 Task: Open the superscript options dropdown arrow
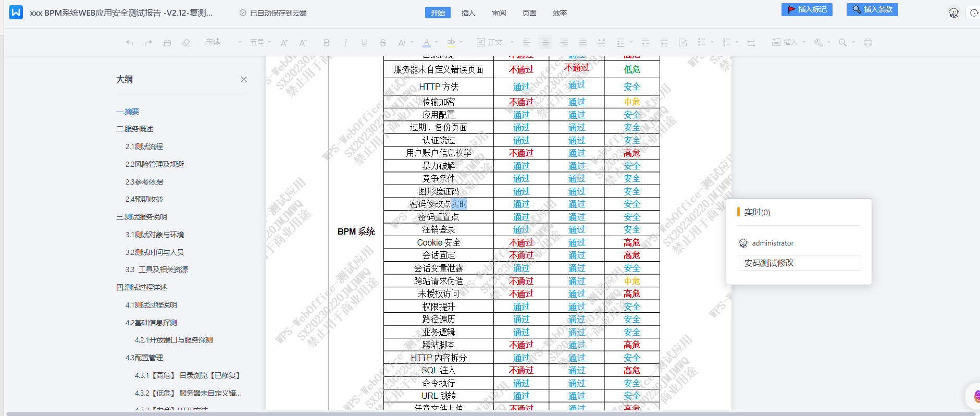pyautogui.click(x=412, y=42)
